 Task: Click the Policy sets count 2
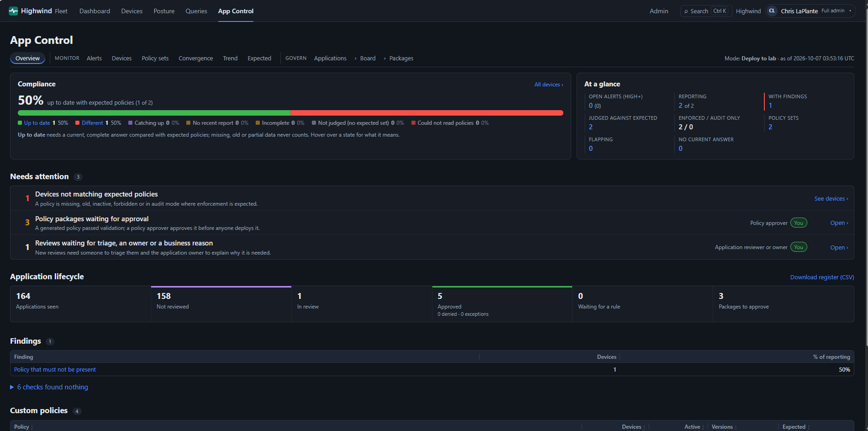[x=770, y=127]
